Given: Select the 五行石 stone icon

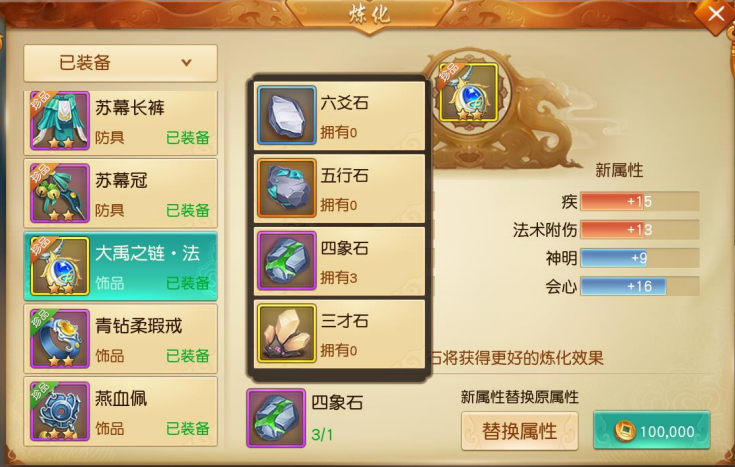Looking at the screenshot, I should tap(286, 188).
